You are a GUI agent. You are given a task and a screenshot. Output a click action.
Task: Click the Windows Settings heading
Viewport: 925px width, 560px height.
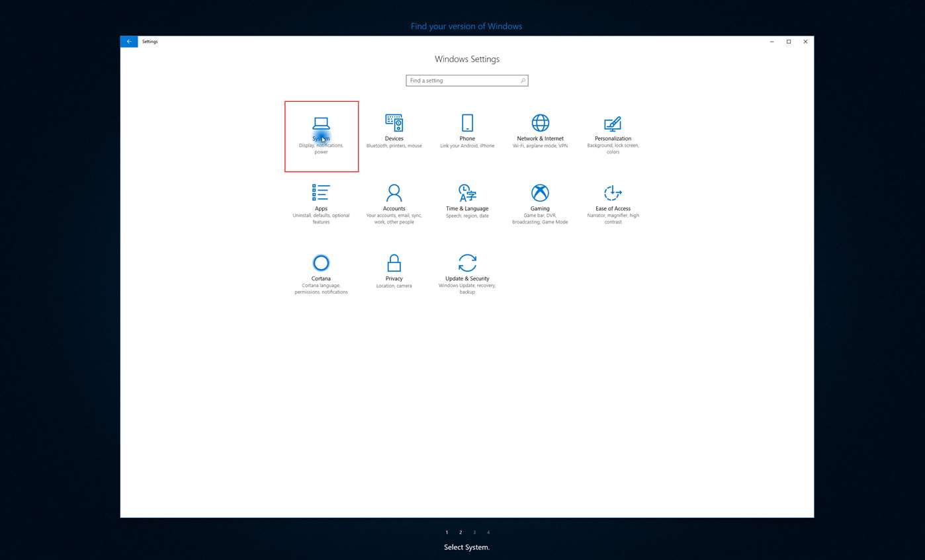[467, 59]
